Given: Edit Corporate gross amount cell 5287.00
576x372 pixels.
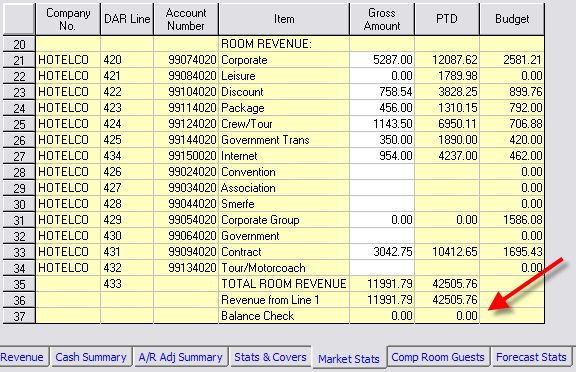Looking at the screenshot, I should point(382,60).
